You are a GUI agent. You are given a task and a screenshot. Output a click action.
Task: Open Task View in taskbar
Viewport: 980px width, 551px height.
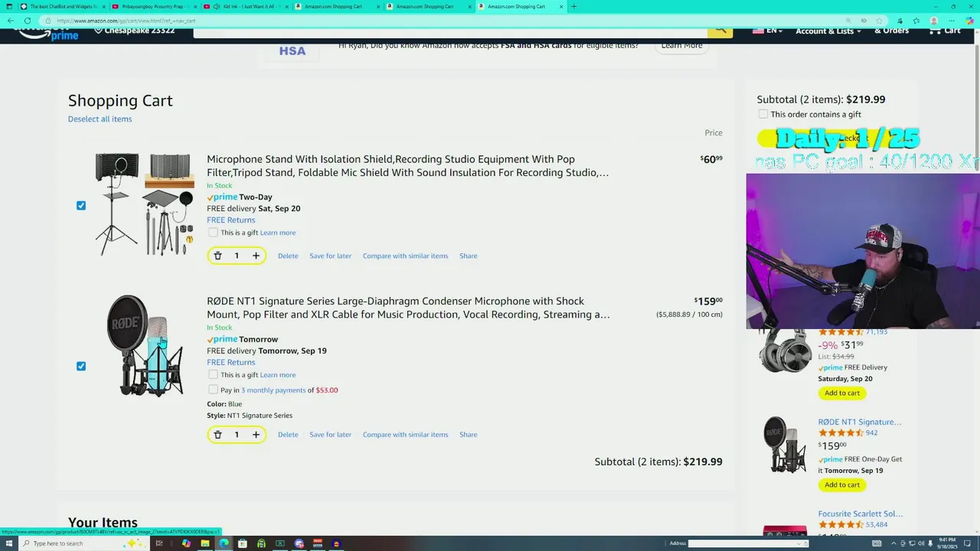pyautogui.click(x=159, y=543)
